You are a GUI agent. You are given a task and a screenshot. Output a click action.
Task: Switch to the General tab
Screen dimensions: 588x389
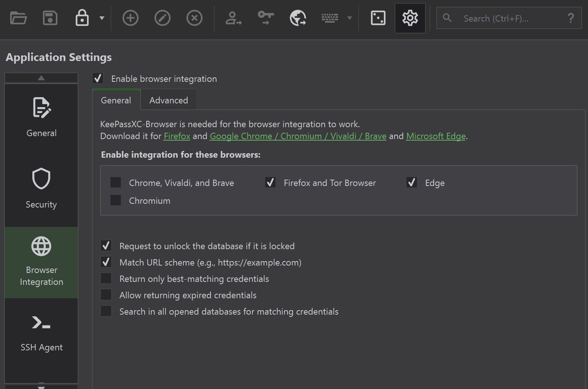[116, 100]
